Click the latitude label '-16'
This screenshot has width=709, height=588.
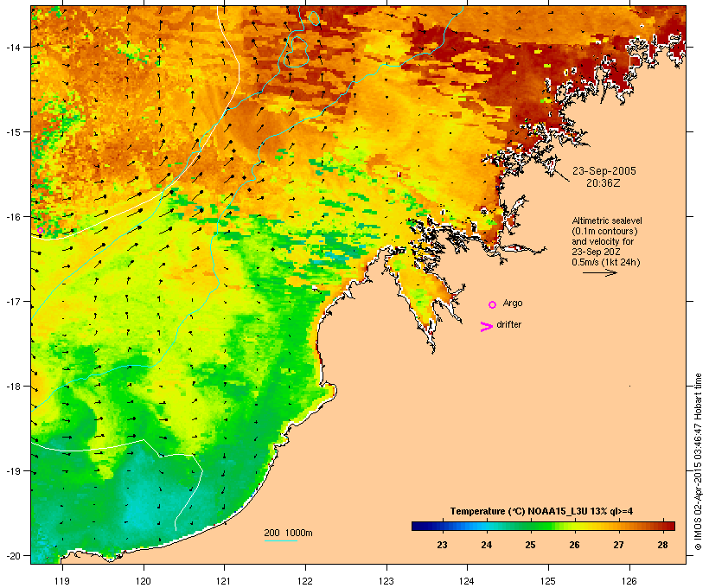13,217
